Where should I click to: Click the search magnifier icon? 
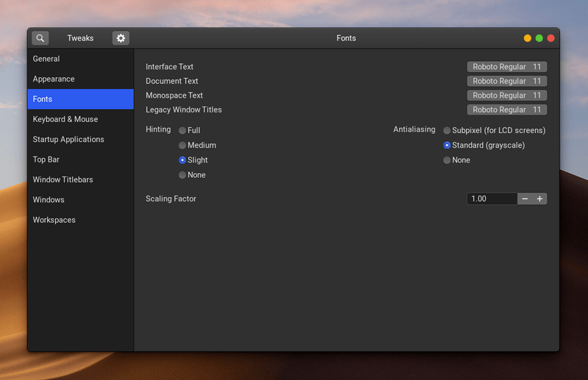tap(40, 38)
